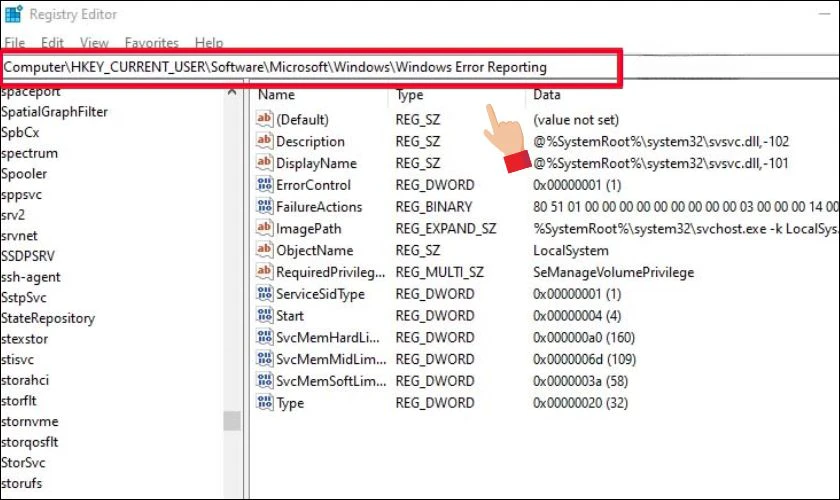Screen dimensions: 840x500
Task: Click the ServiceSidType DWORD icon
Action: tap(265, 293)
